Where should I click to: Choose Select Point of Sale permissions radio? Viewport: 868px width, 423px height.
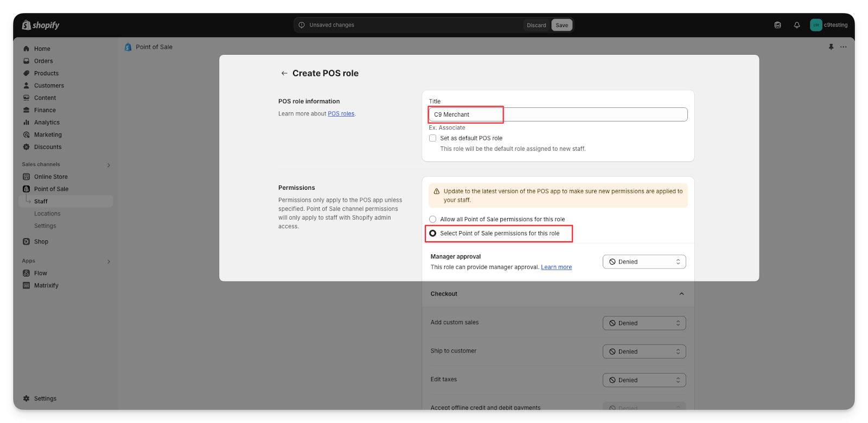(433, 233)
